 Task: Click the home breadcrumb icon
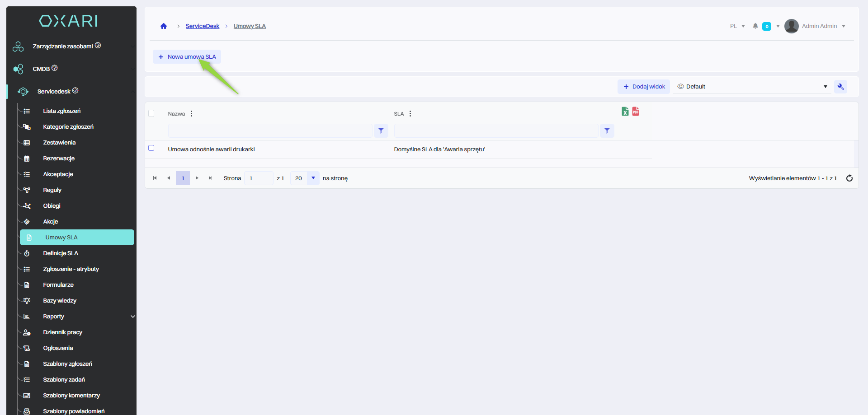click(164, 26)
